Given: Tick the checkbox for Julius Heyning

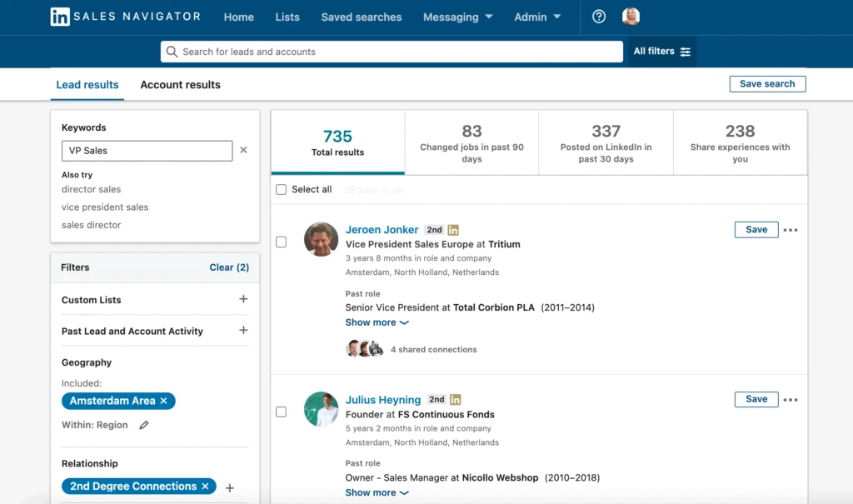Looking at the screenshot, I should pyautogui.click(x=281, y=412).
